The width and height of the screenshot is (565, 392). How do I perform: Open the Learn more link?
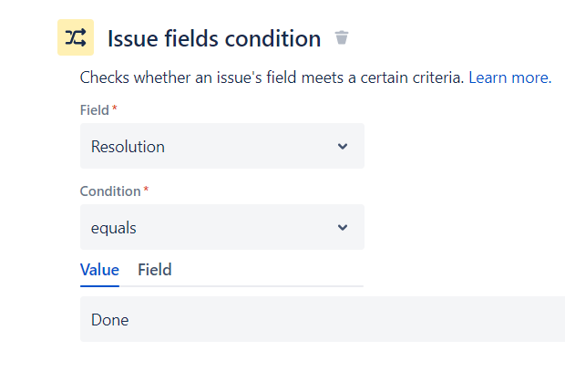pos(510,77)
